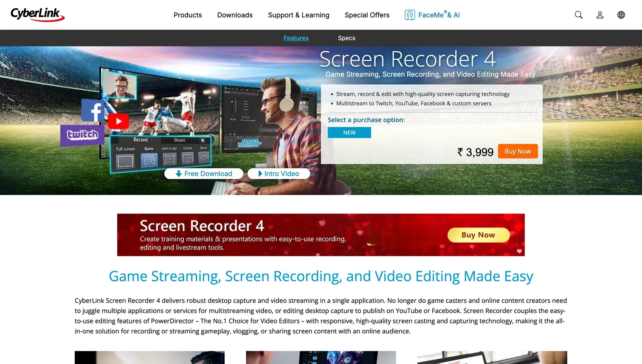
Task: Select the NEW purchase option
Action: pos(350,133)
